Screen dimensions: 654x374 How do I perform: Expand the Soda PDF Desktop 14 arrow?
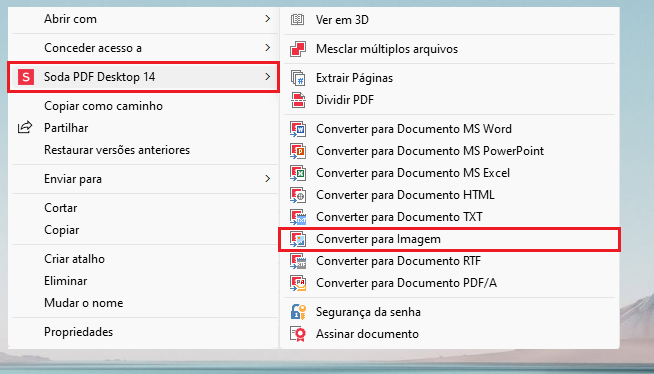[x=267, y=77]
